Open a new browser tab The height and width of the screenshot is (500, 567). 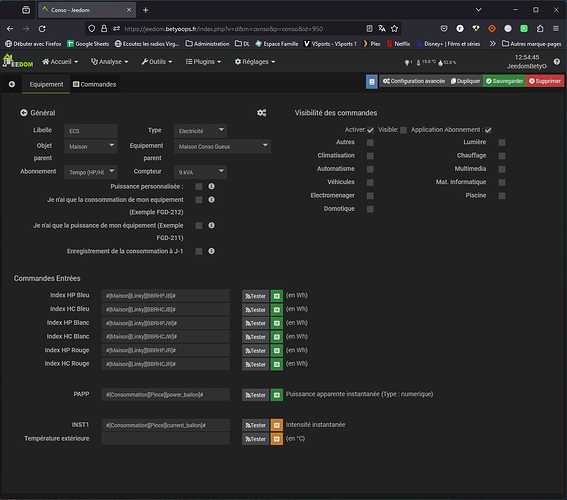[x=146, y=10]
